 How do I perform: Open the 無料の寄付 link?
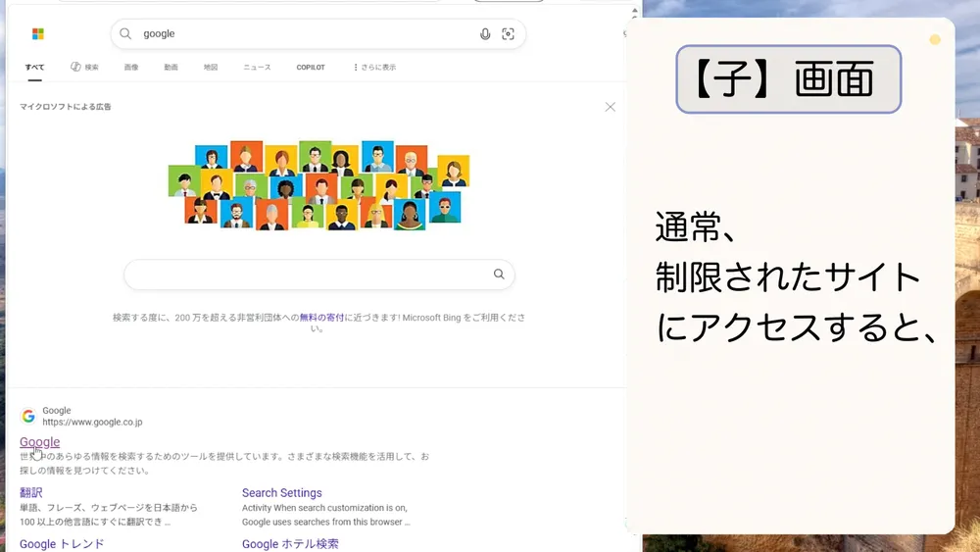point(321,318)
